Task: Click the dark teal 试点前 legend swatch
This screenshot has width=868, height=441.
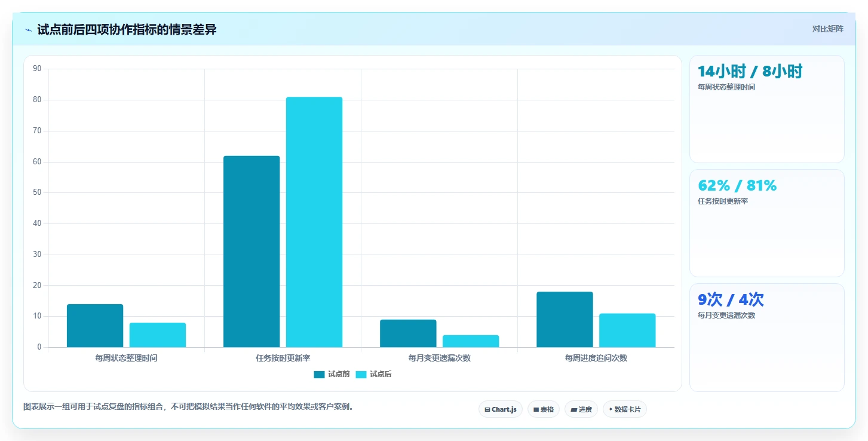Action: point(319,375)
